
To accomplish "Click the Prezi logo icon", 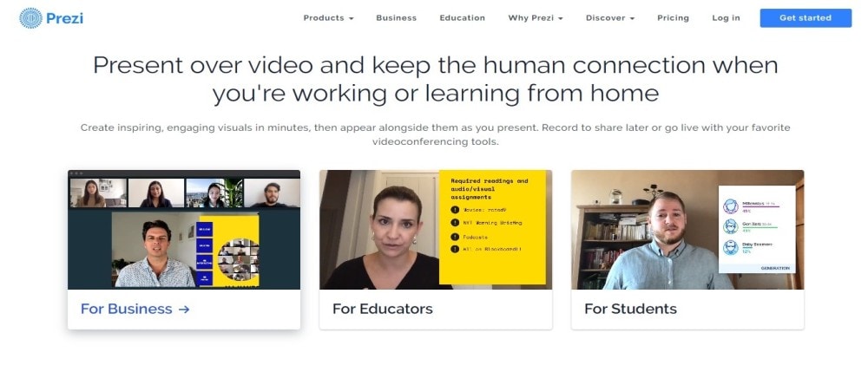I will (30, 18).
